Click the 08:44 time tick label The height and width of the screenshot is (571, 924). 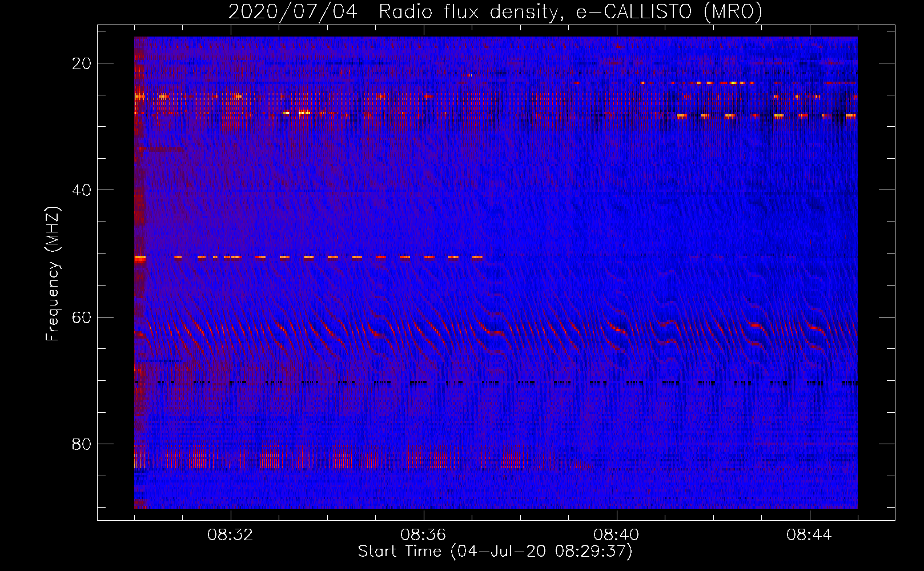point(809,535)
